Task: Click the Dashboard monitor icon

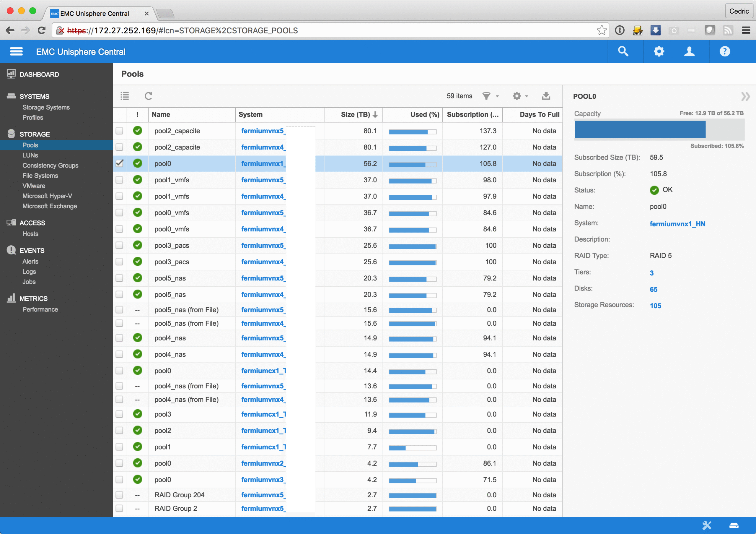Action: pyautogui.click(x=11, y=74)
